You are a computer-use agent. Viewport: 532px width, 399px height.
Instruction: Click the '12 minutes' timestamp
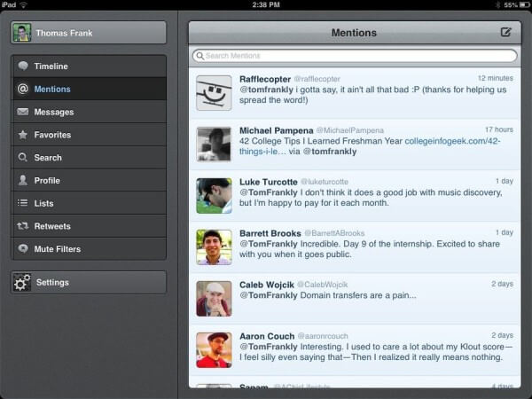(x=496, y=78)
